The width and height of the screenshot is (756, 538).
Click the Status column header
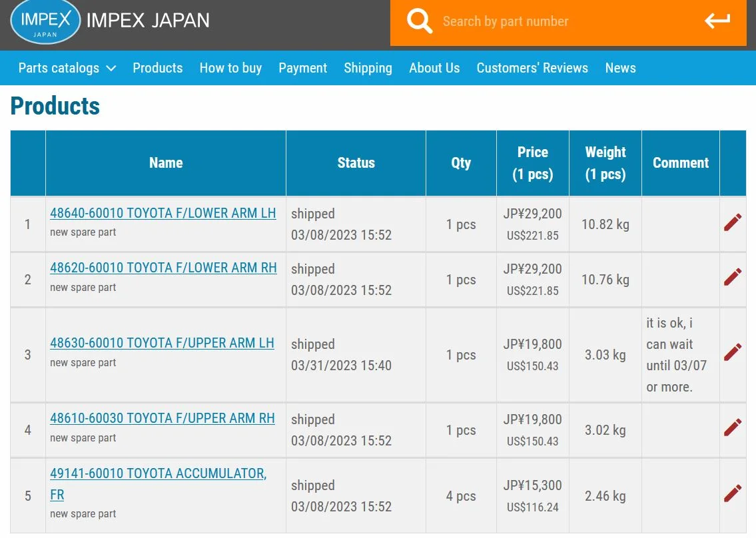(x=356, y=163)
